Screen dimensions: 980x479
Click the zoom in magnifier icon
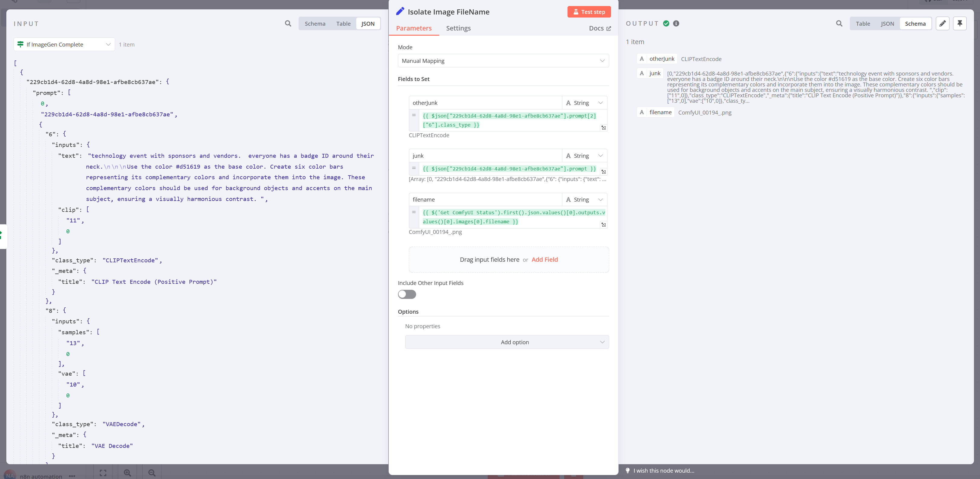(128, 473)
